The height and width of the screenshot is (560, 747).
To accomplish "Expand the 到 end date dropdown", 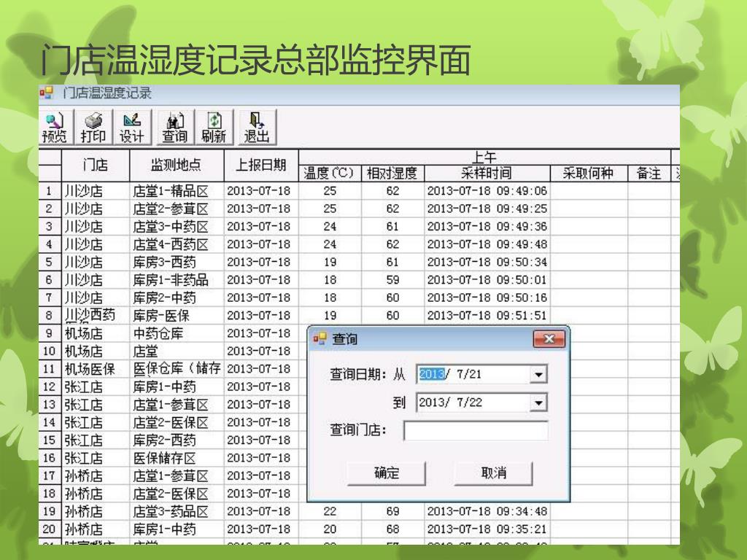I will pyautogui.click(x=538, y=402).
